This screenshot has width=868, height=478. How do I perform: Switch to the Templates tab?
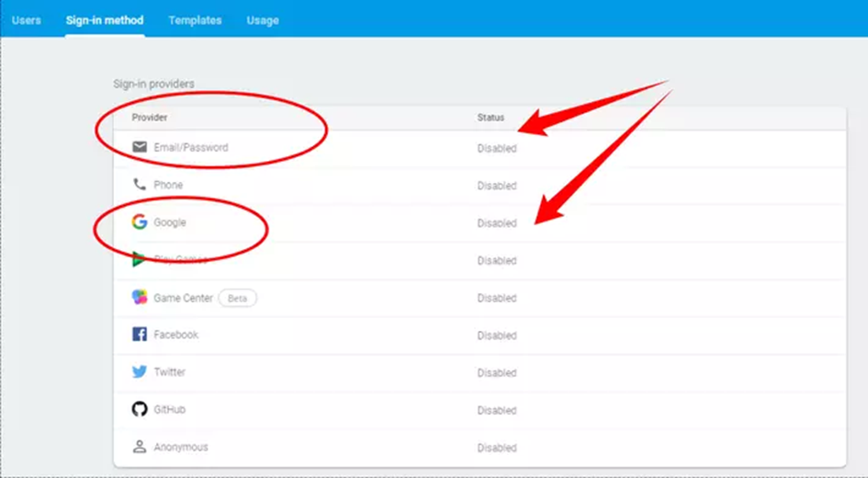coord(195,20)
